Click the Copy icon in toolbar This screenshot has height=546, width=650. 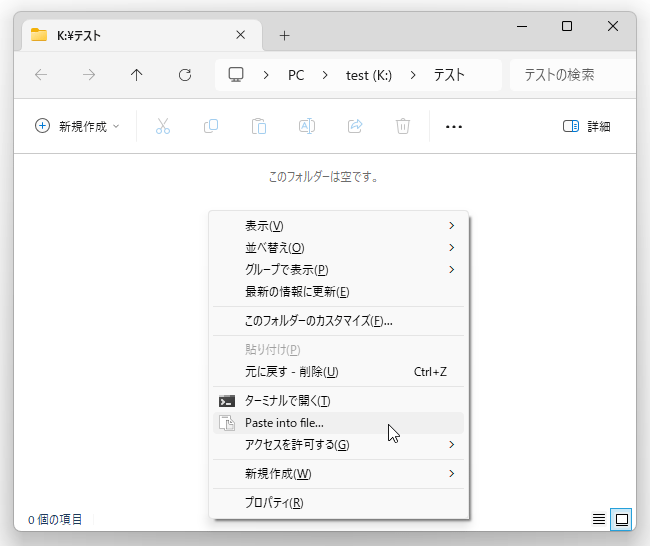(211, 126)
